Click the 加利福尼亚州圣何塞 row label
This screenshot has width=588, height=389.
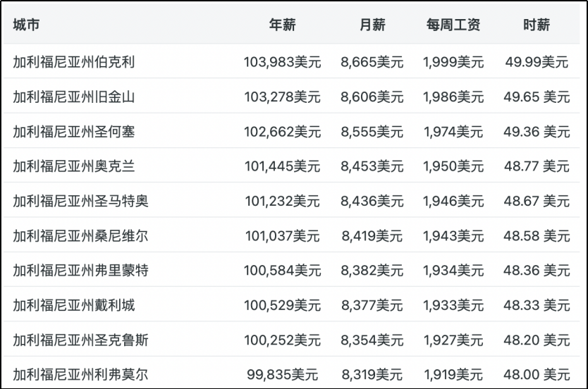(74, 131)
